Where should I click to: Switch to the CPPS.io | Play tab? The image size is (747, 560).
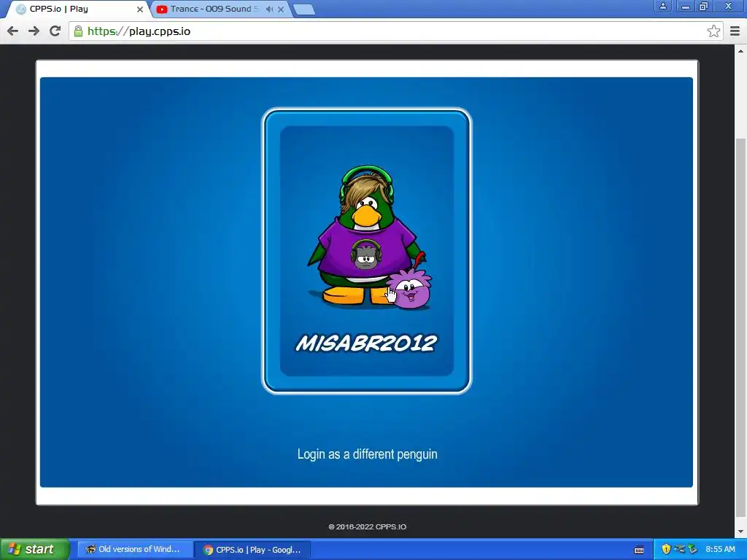[79, 9]
